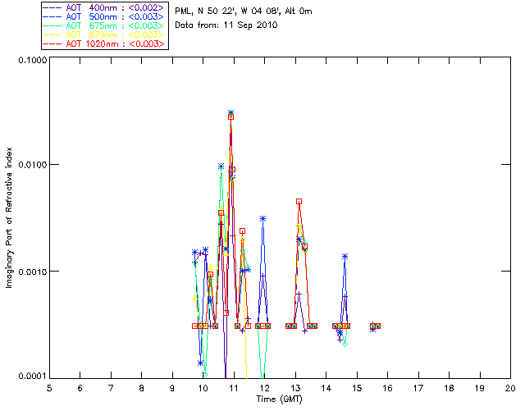Click the AOT 675nm legend entry
Viewport: 525px width, 420px height.
click(x=104, y=25)
